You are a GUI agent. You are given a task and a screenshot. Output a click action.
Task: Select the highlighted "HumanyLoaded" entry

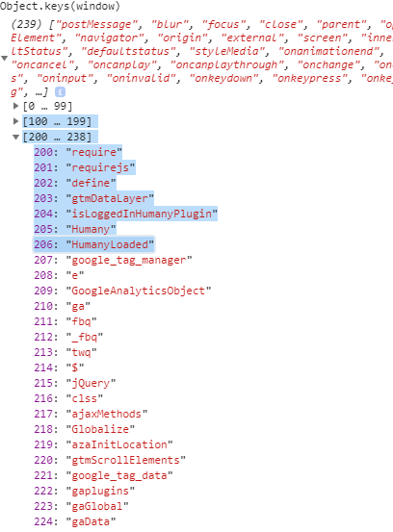pyautogui.click(x=93, y=244)
